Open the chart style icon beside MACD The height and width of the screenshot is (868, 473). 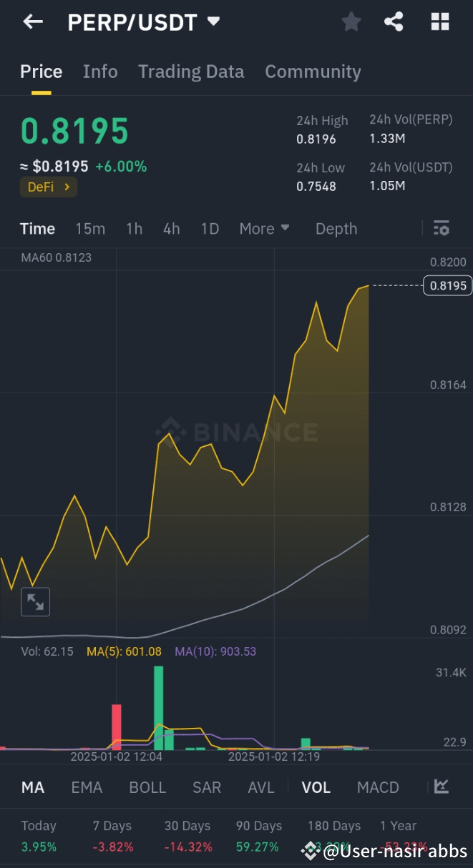(440, 786)
